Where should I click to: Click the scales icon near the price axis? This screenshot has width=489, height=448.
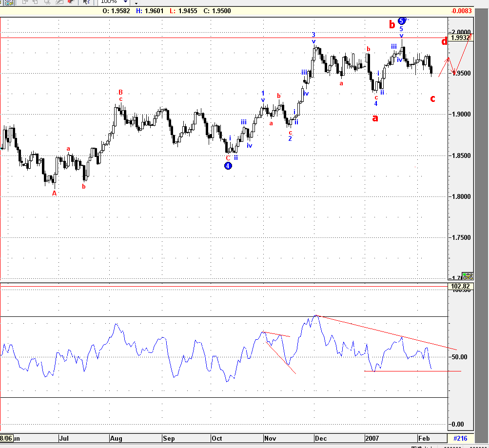[468, 276]
